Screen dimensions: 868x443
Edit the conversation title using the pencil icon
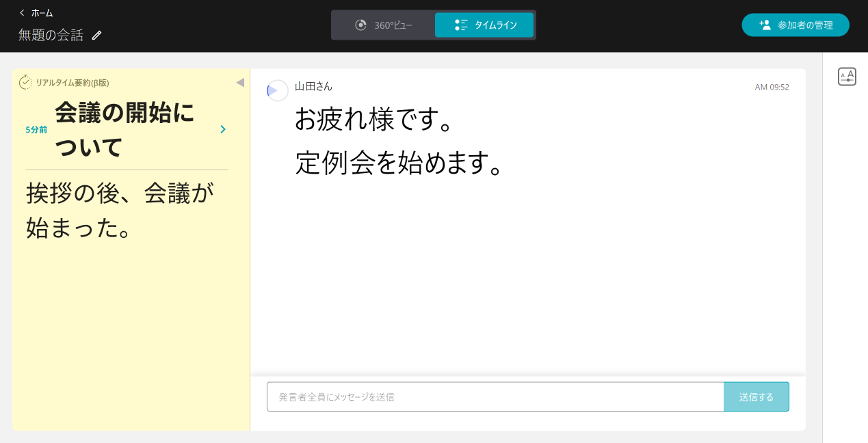tap(96, 35)
